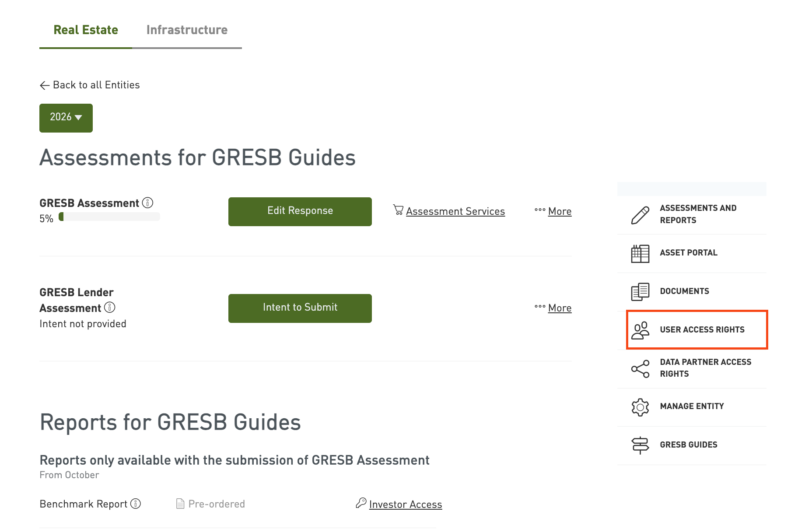Screen dimensions: 791x532
Task: Switch to the Infrastructure tab
Action: point(187,30)
